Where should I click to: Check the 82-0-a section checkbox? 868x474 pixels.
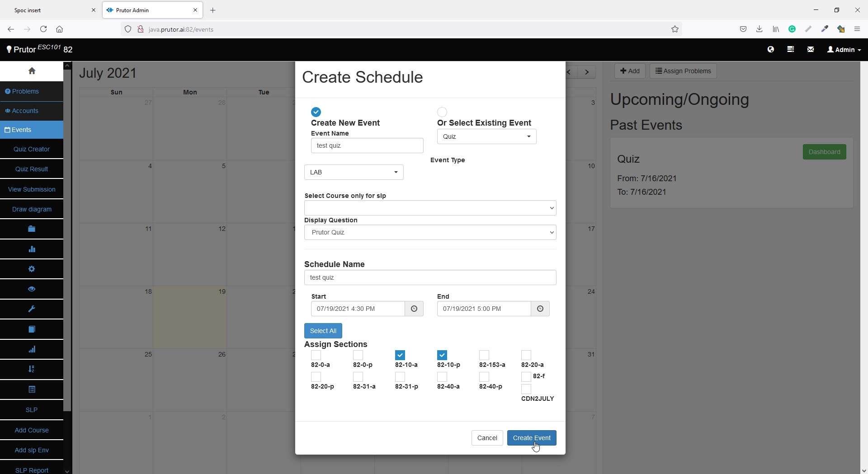(x=316, y=355)
